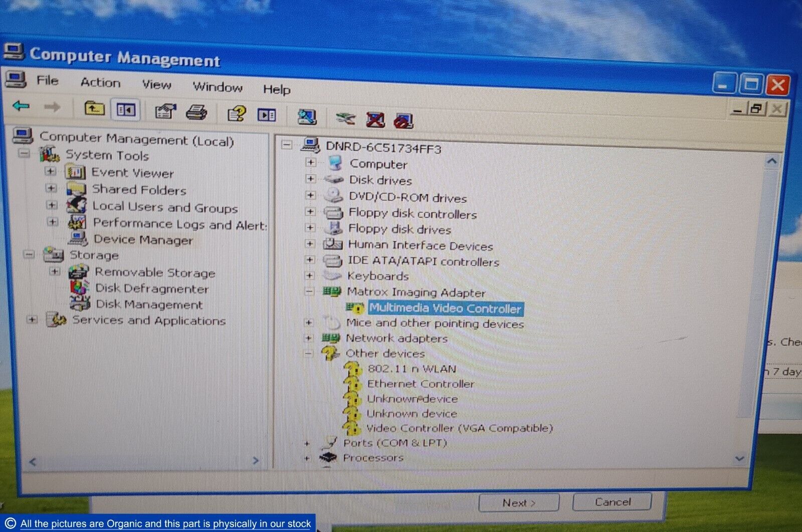Expand the Ports (COM & LPT) category
This screenshot has height=532, width=802.
[x=307, y=444]
